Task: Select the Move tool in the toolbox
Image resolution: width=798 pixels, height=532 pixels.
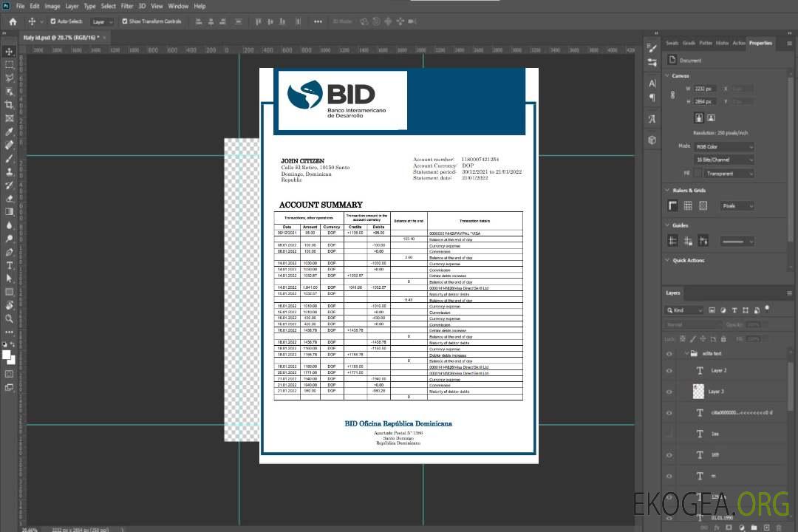Action: pyautogui.click(x=9, y=52)
